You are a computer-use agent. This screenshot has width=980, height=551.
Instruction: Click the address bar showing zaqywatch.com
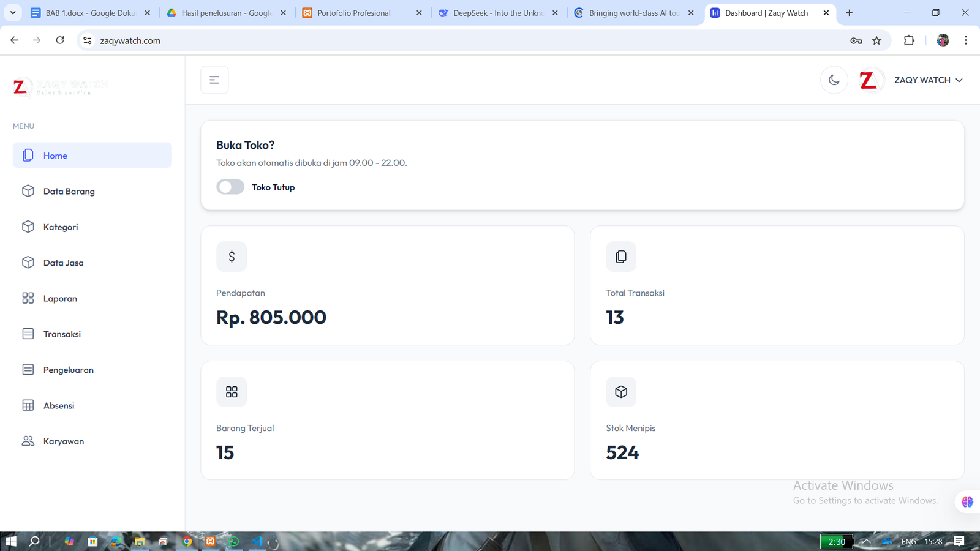tap(429, 40)
